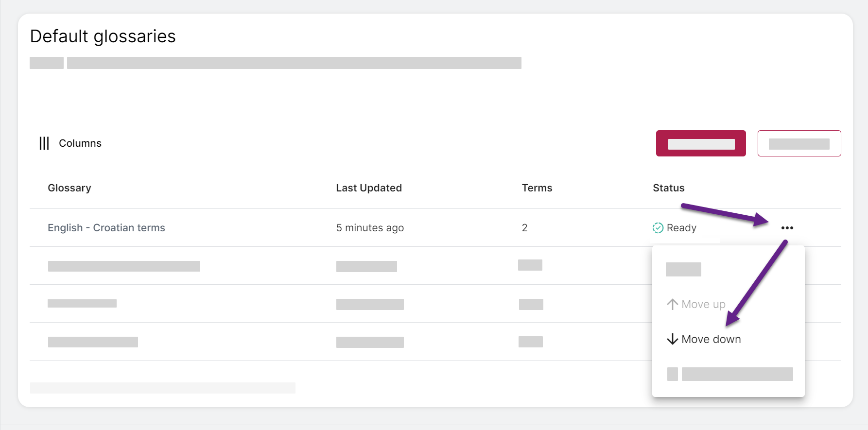The image size is (868, 430).
Task: Click the Default glossaries heading
Action: [x=103, y=36]
